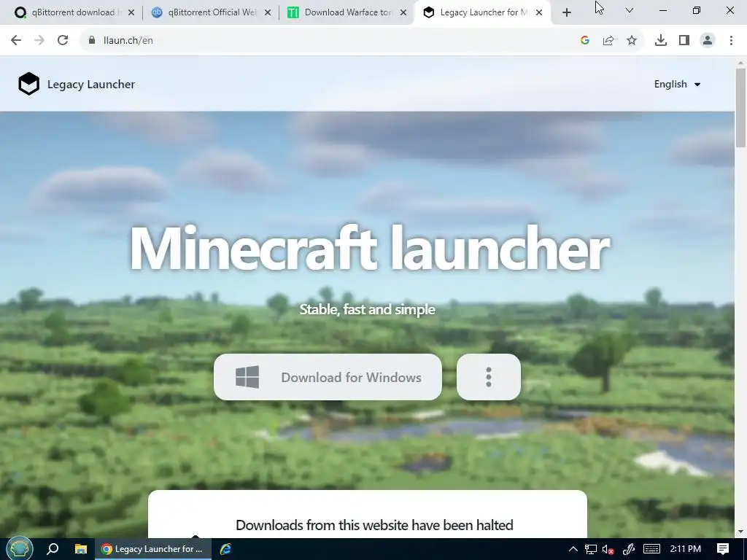Click the Stable, fast and simple tagline

click(368, 309)
